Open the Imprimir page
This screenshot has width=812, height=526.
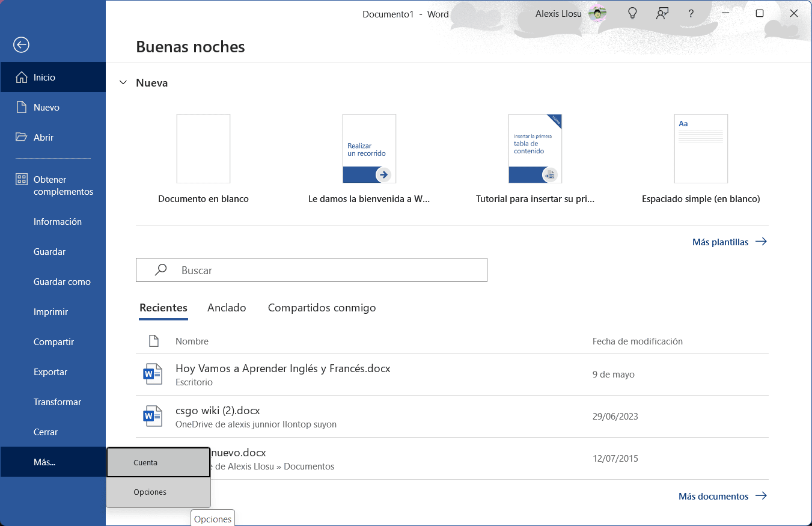point(53,311)
